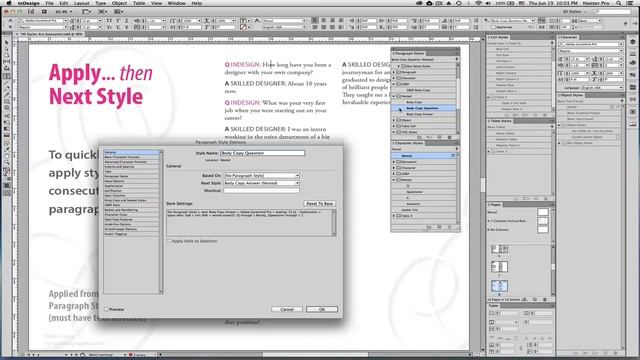Select character formatting controls icon
This screenshot has width=640, height=360.
click(10, 20)
